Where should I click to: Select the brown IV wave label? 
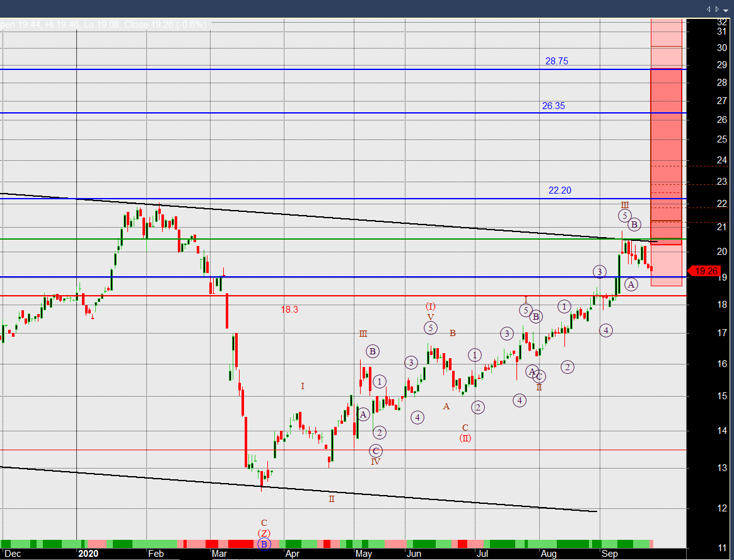click(x=375, y=462)
